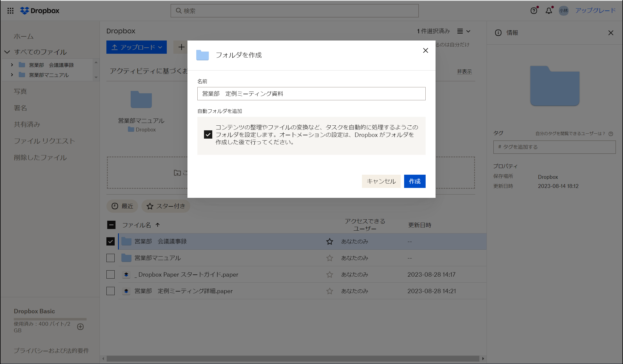This screenshot has width=623, height=364.
Task: Open the アップロード dropdown arrow
Action: [x=160, y=47]
